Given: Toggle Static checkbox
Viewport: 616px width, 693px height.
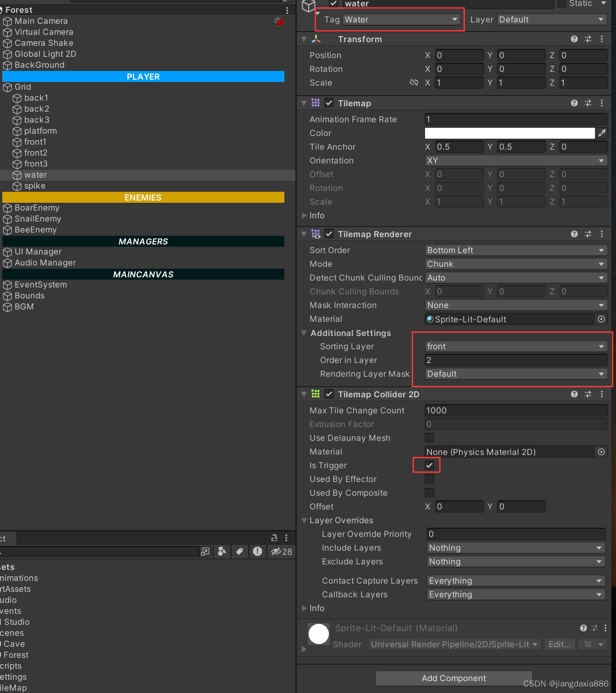Looking at the screenshot, I should tap(561, 4).
